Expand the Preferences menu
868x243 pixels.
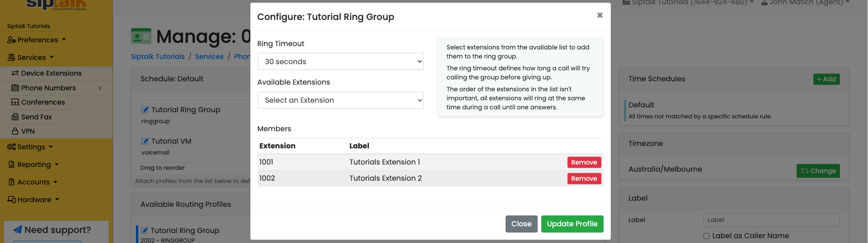(37, 40)
